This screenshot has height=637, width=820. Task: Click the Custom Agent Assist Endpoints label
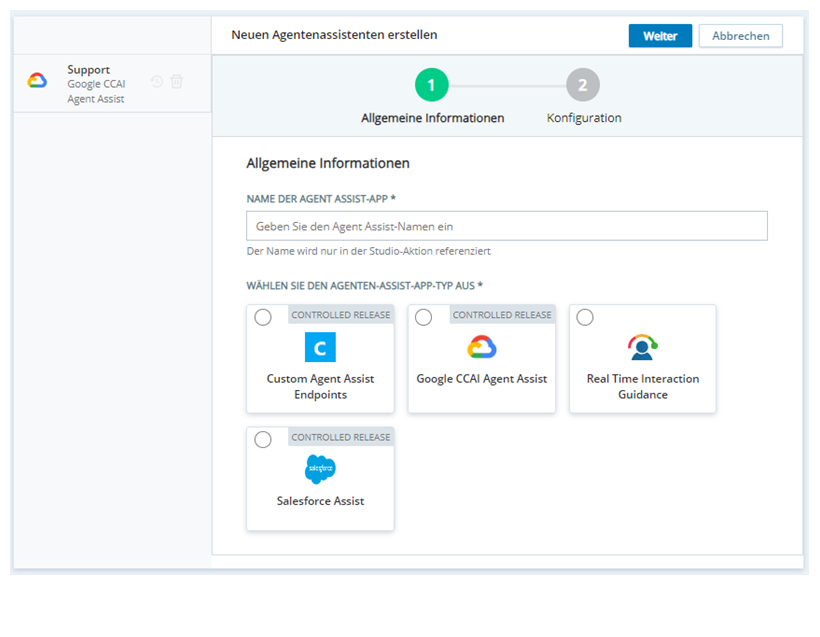point(320,386)
